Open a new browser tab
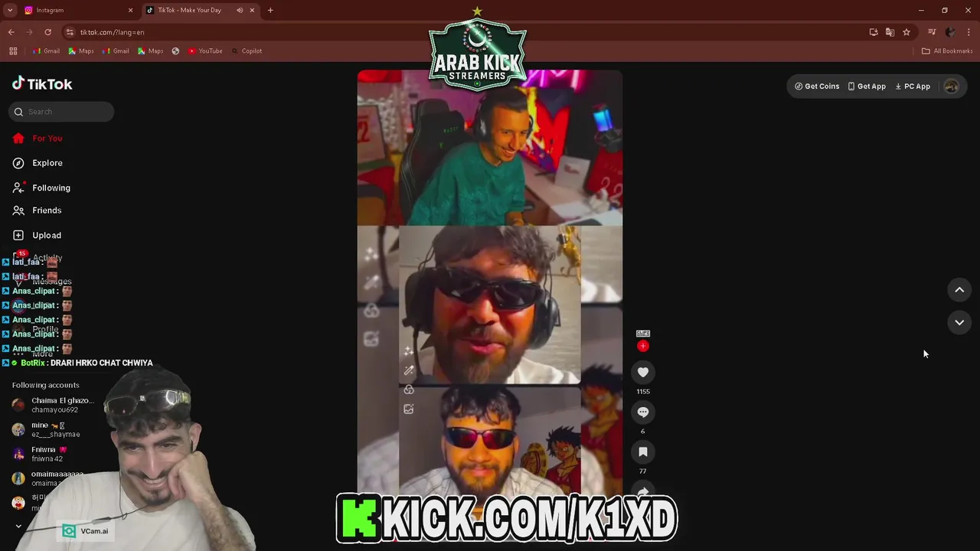Viewport: 980px width, 551px height. point(270,10)
